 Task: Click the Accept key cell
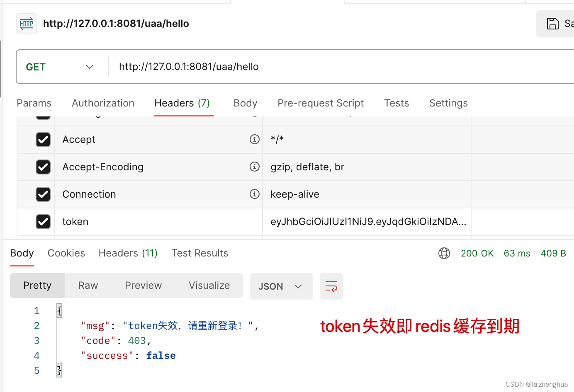click(158, 140)
